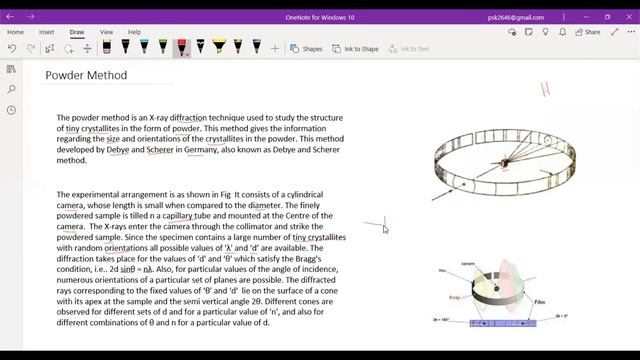640x360 pixels.
Task: Activate the Lasso Select tool
Action: (69, 49)
